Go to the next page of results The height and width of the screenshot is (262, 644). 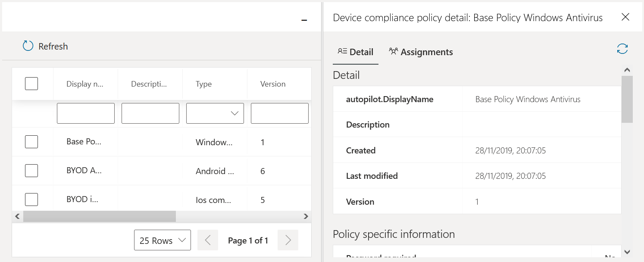pos(288,240)
